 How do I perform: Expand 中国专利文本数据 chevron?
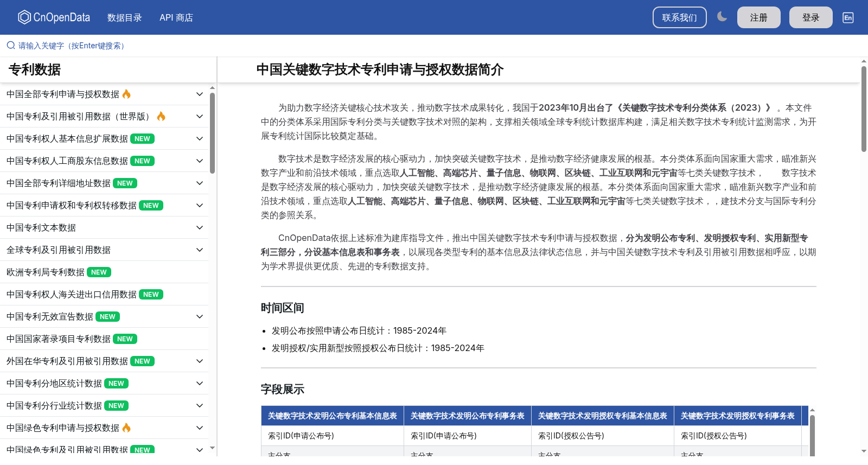[200, 227]
